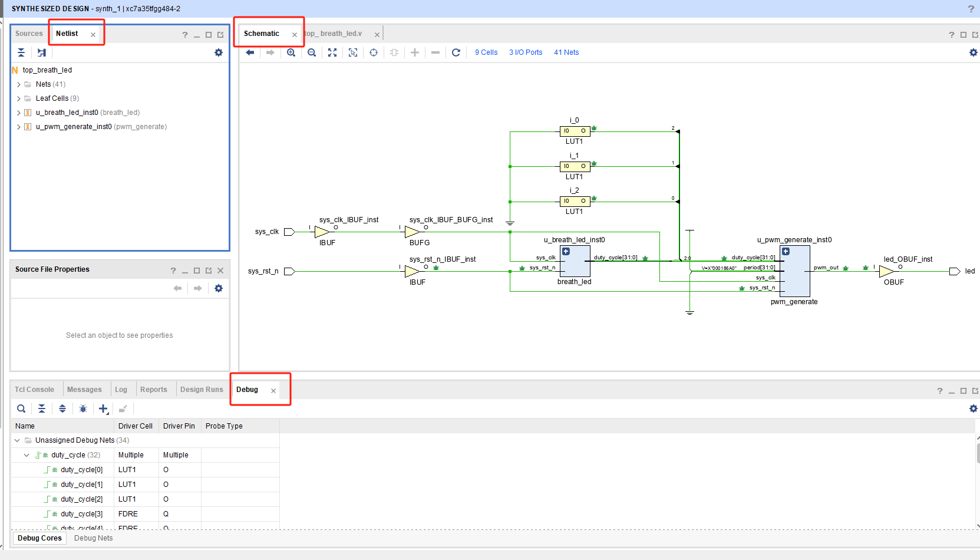Click the grayed expand-cone icon in schematic toolbar
The width and height of the screenshot is (980, 560).
pyautogui.click(x=394, y=52)
